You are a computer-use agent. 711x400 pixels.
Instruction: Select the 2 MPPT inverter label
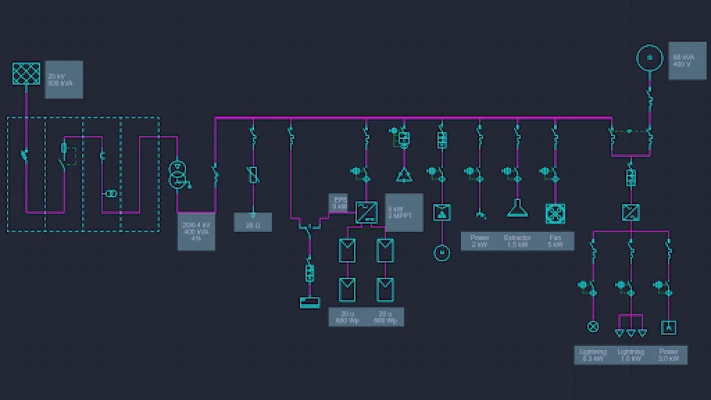tap(404, 213)
